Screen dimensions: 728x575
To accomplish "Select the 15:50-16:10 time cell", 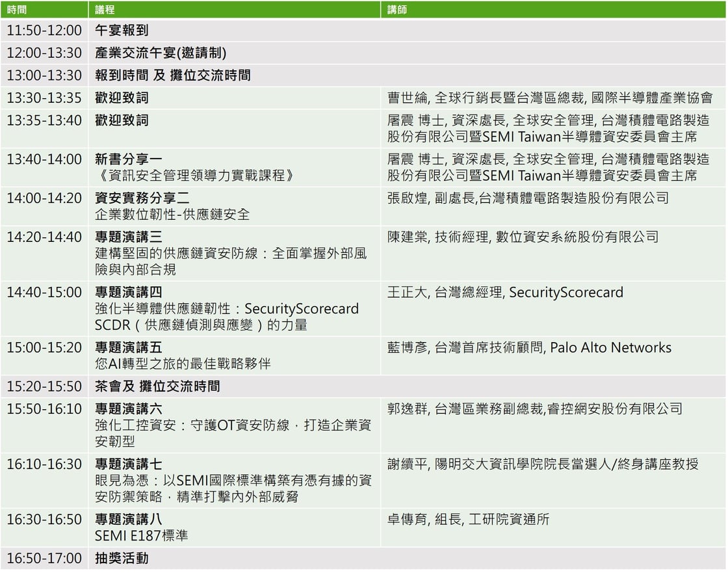I will click(44, 425).
